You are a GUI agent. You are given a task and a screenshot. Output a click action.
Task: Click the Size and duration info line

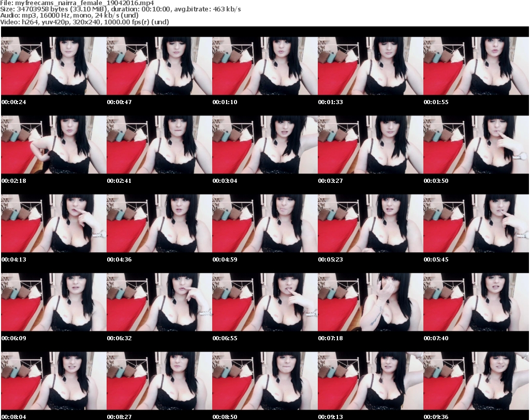click(120, 9)
